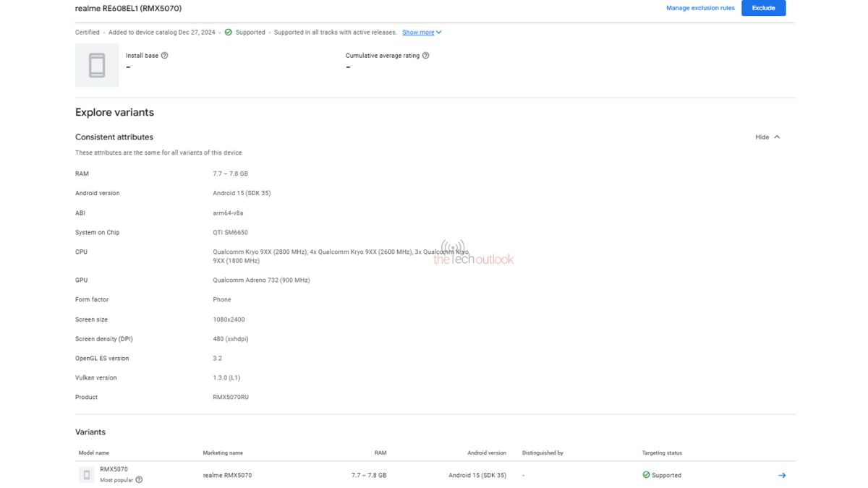This screenshot has width=868, height=488.
Task: Click the device title realme RE608EL1 (RMX5070)
Action: point(128,8)
